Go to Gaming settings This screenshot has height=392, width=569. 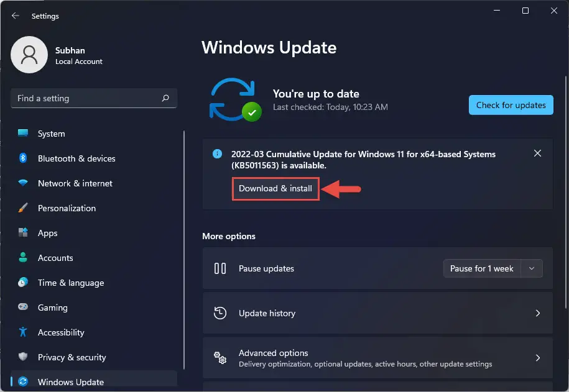tap(53, 308)
